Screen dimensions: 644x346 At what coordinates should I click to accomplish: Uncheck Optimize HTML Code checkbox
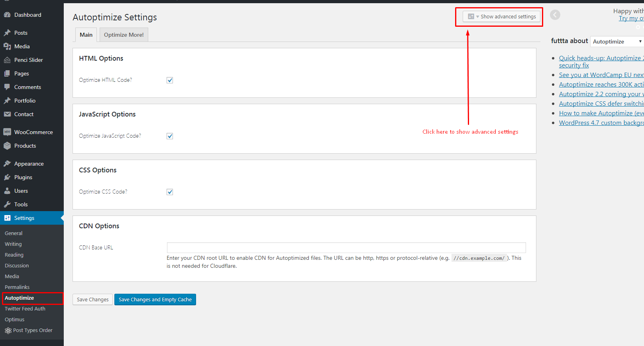[170, 80]
